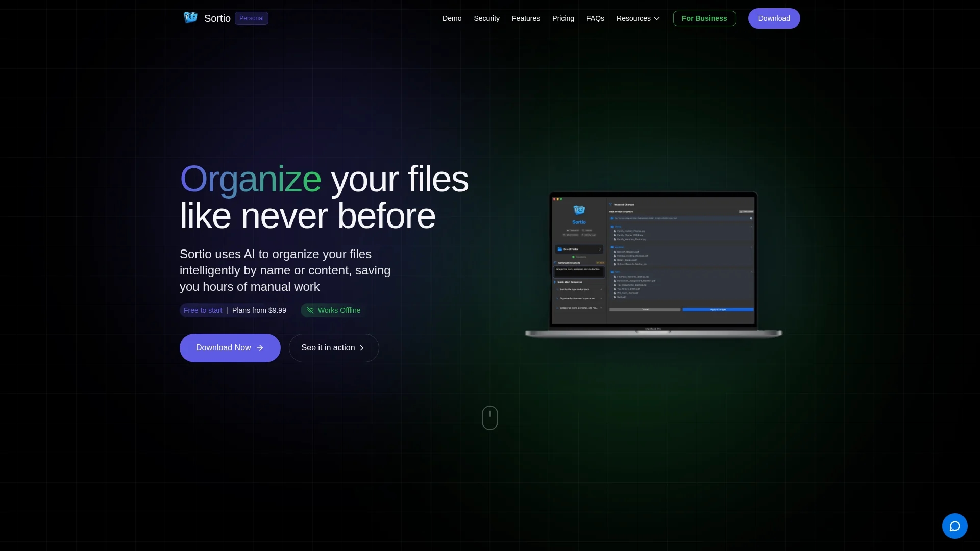
Task: Open the chat support bubble
Action: coord(954,525)
